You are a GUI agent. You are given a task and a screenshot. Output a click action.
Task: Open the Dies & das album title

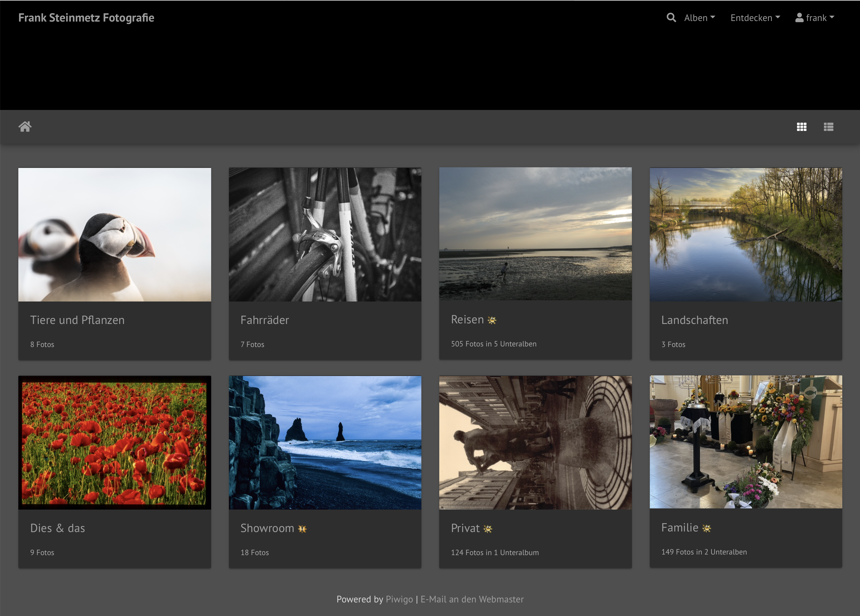click(x=58, y=529)
